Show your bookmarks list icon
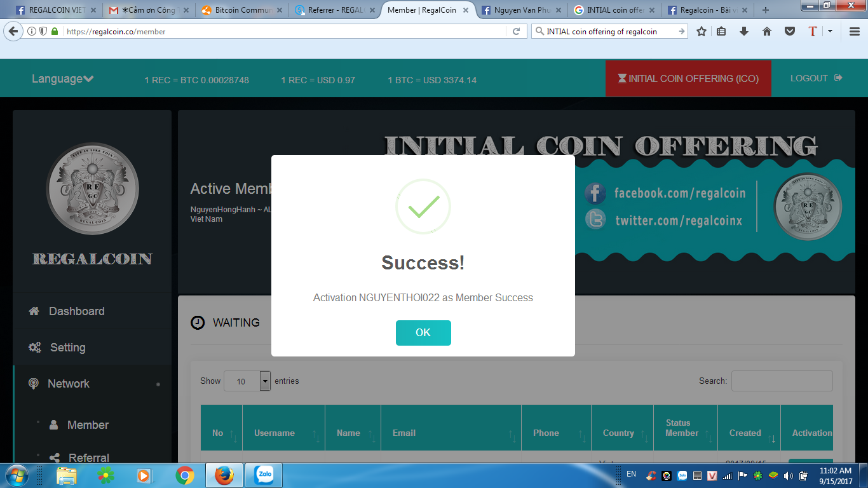868x488 pixels. click(x=721, y=31)
